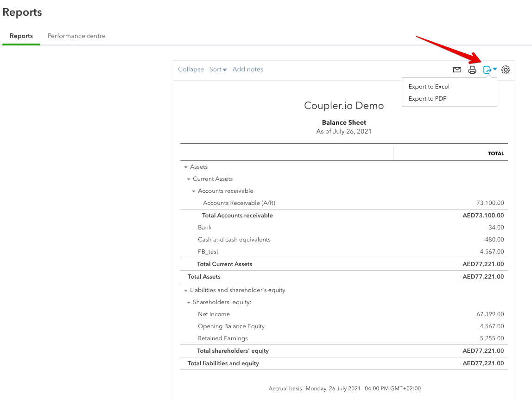Collapse Liabilities and shareholder's equity section

tap(185, 290)
